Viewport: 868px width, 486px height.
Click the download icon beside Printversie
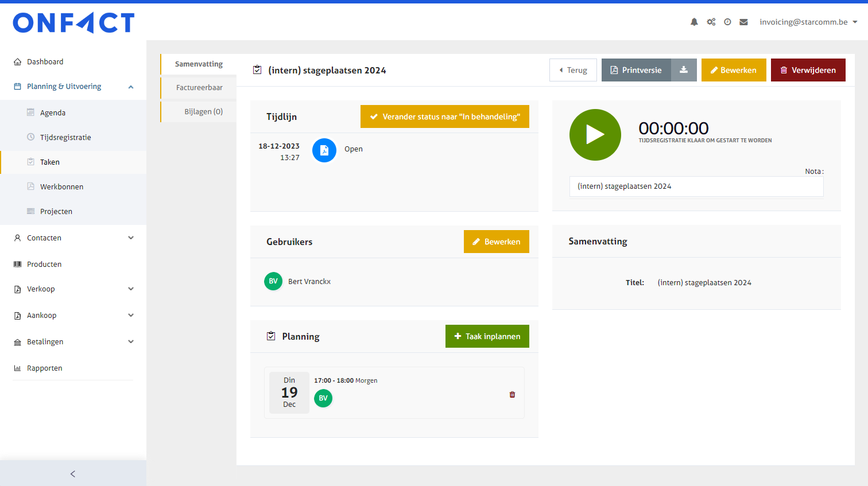click(x=684, y=70)
